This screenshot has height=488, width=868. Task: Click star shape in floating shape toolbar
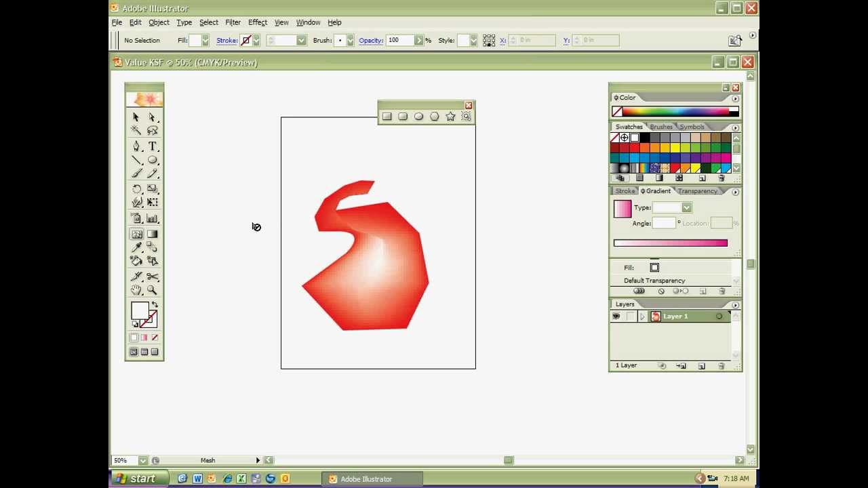tap(450, 117)
